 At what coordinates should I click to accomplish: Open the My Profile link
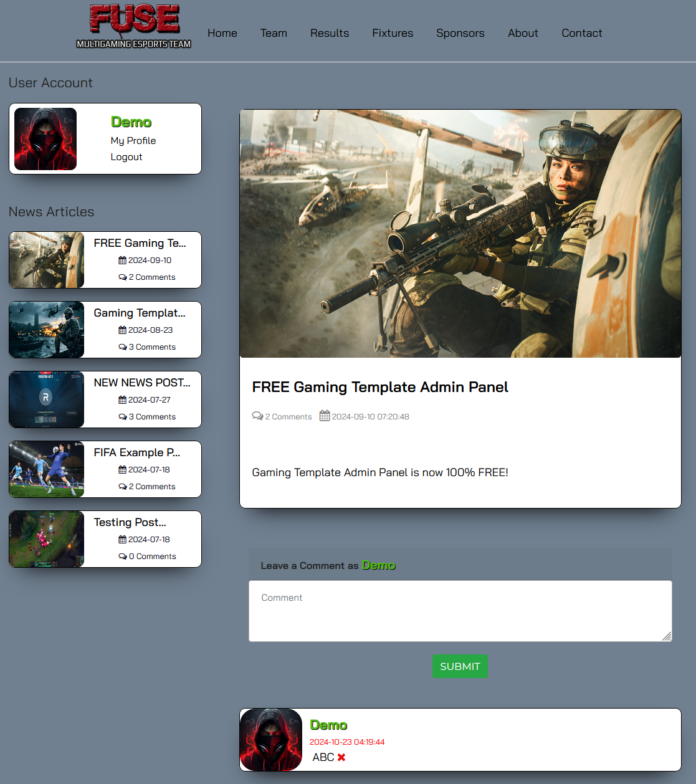pyautogui.click(x=133, y=141)
